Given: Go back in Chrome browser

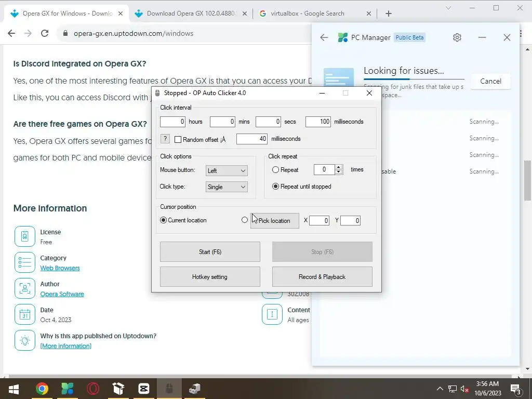Looking at the screenshot, I should [11, 33].
